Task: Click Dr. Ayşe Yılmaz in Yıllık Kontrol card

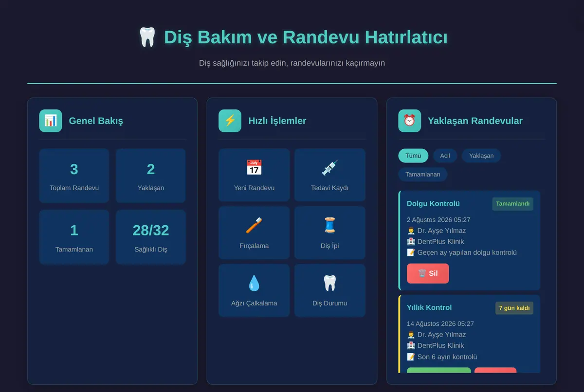Action: click(437, 335)
